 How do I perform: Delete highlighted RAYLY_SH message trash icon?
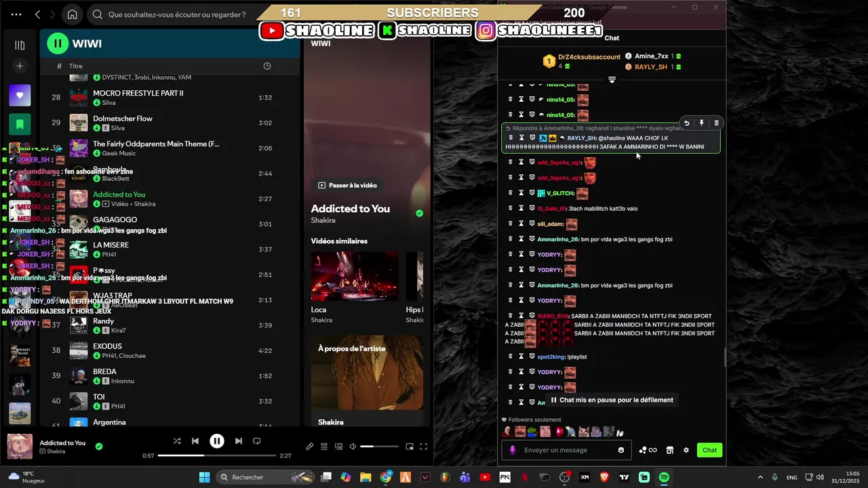click(x=716, y=123)
